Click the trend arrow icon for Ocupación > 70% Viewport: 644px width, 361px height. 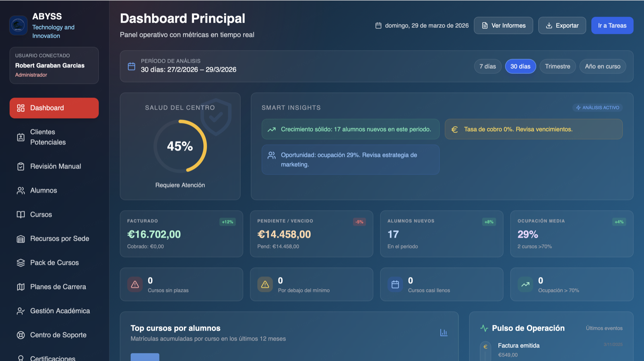525,285
